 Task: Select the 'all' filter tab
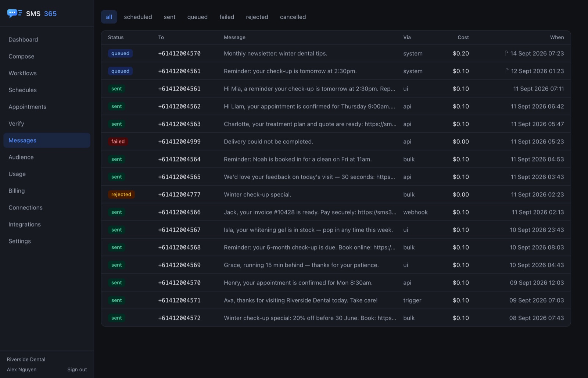pyautogui.click(x=109, y=17)
